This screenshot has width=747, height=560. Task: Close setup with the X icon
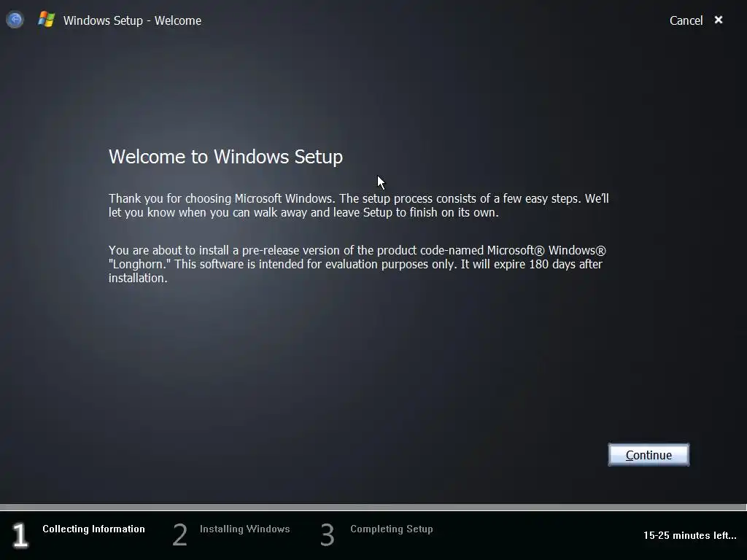719,20
